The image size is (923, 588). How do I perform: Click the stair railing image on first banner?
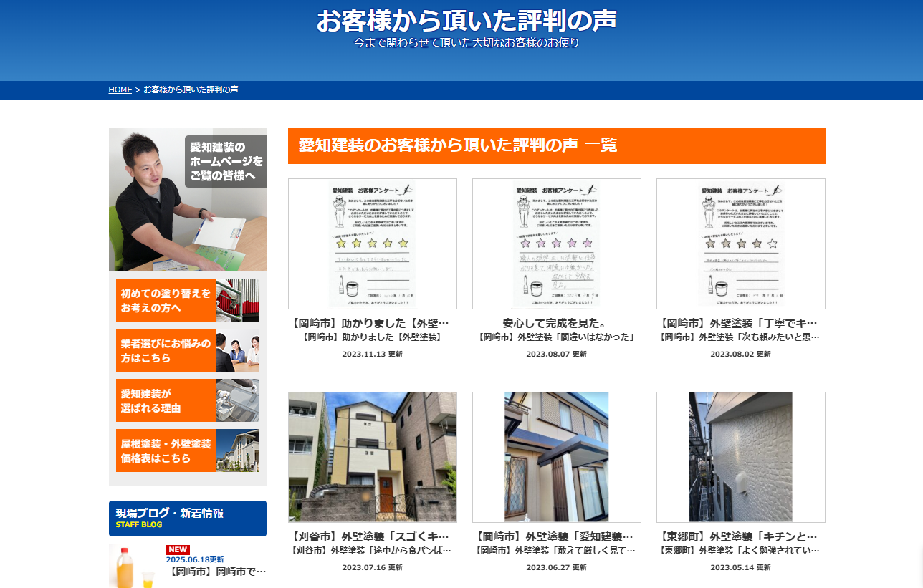click(238, 300)
